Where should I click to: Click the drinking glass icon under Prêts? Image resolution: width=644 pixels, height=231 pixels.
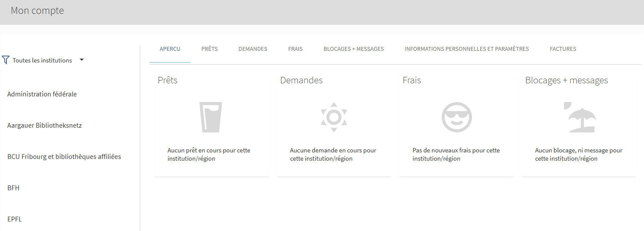[x=211, y=117]
